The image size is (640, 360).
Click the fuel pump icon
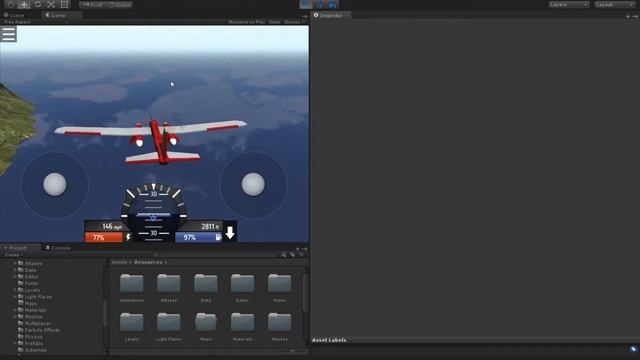pos(218,237)
